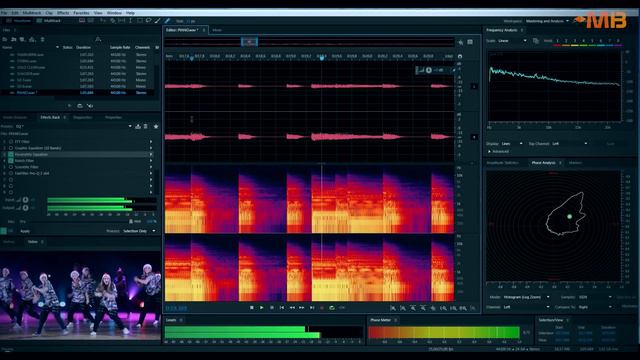Star the effects rack as favorite
Viewport: 640px width, 360px height.
point(156,127)
